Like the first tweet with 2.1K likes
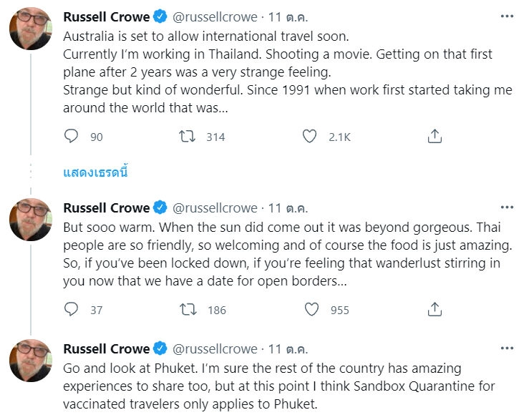The height and width of the screenshot is (420, 524). click(x=310, y=136)
